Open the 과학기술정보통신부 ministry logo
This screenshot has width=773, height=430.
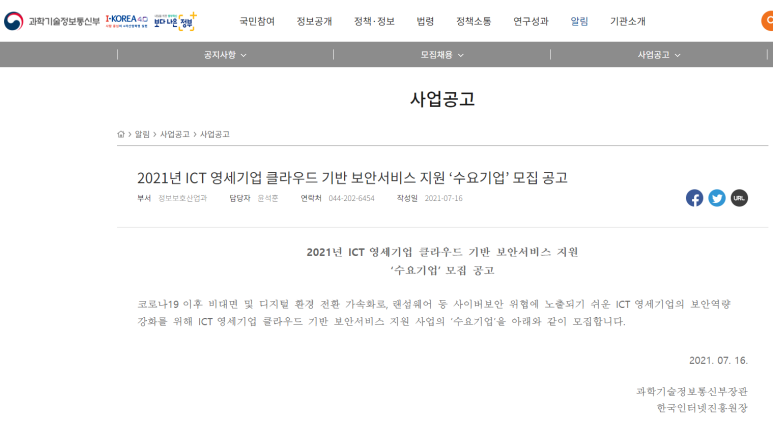52,21
